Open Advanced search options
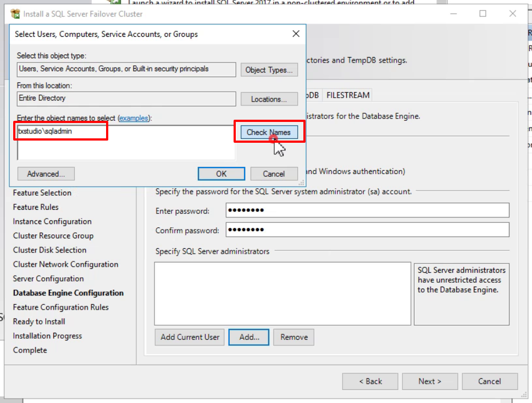Viewport: 532px width, 403px height. click(x=46, y=174)
